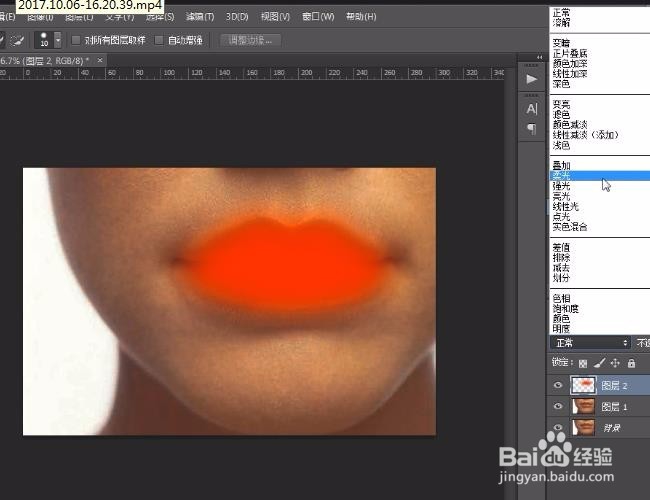Toggle lock position move icon
The height and width of the screenshot is (500, 650).
(615, 364)
